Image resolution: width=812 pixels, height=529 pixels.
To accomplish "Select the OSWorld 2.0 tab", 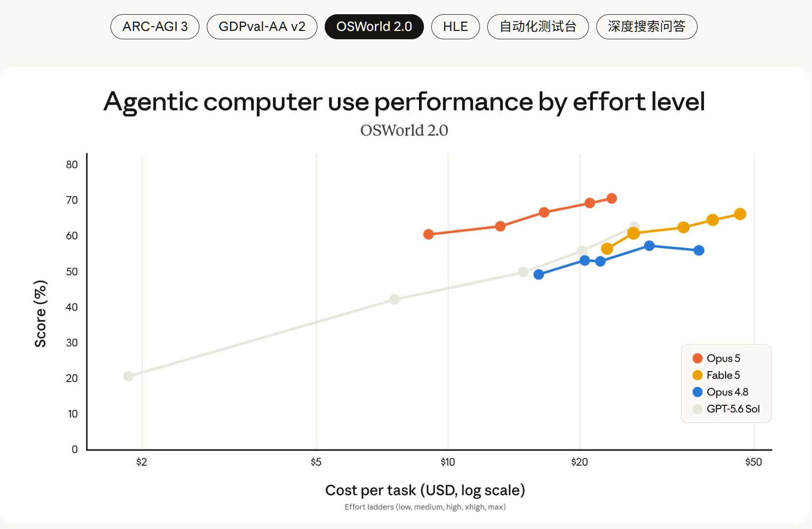I will pyautogui.click(x=374, y=27).
